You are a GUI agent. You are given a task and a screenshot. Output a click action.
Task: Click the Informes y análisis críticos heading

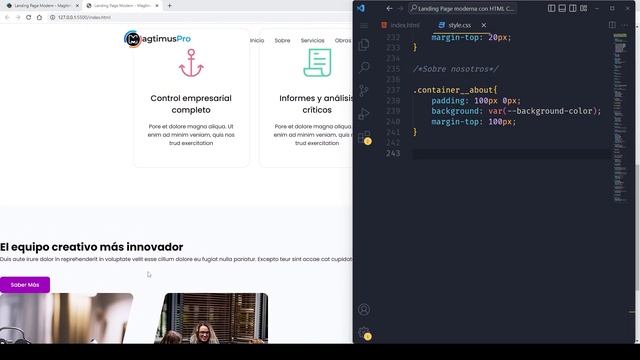pyautogui.click(x=316, y=104)
